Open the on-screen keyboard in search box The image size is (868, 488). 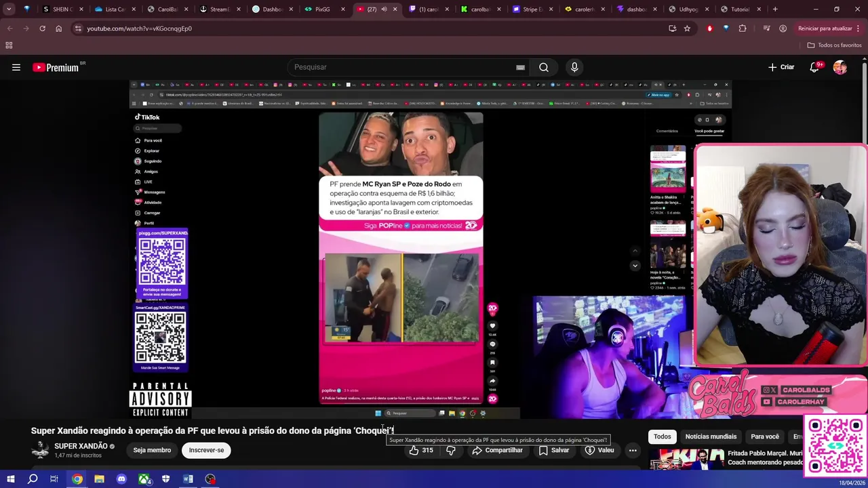tap(520, 67)
